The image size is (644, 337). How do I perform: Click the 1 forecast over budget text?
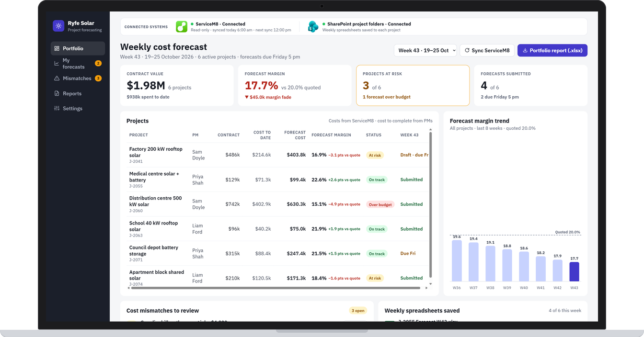387,97
